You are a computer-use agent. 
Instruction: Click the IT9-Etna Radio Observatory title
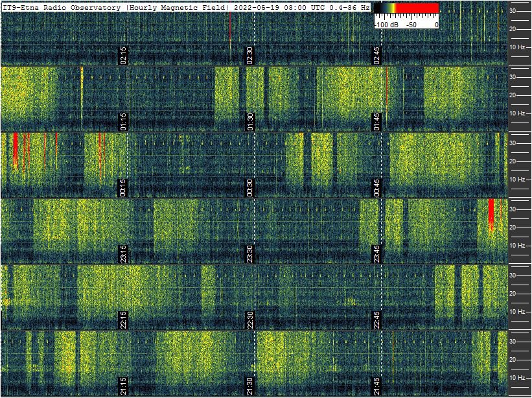coord(62,8)
